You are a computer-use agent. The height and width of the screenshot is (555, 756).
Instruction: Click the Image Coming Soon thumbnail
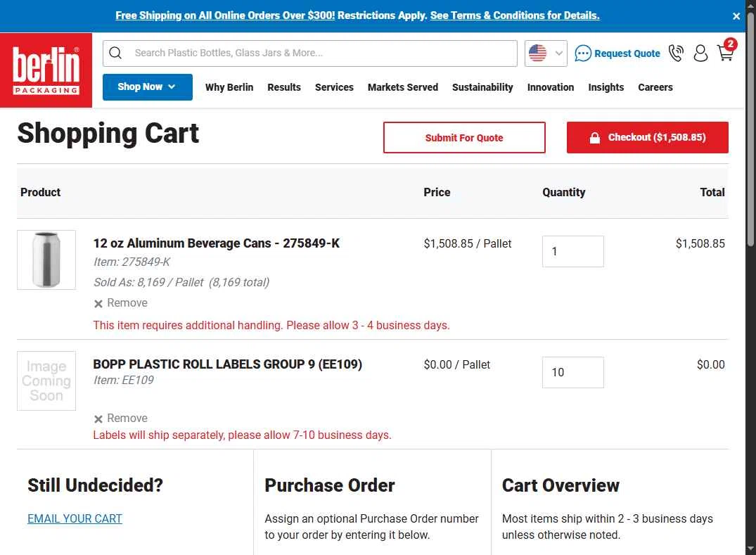pyautogui.click(x=46, y=381)
